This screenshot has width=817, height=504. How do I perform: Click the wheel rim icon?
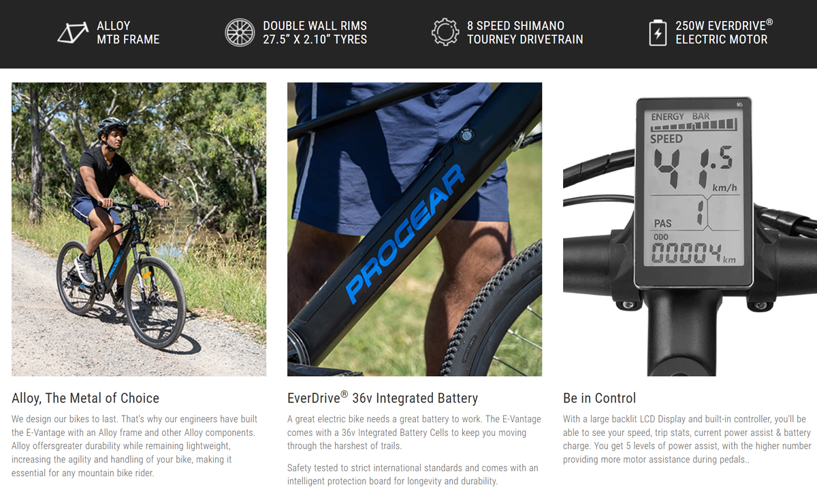pos(240,33)
